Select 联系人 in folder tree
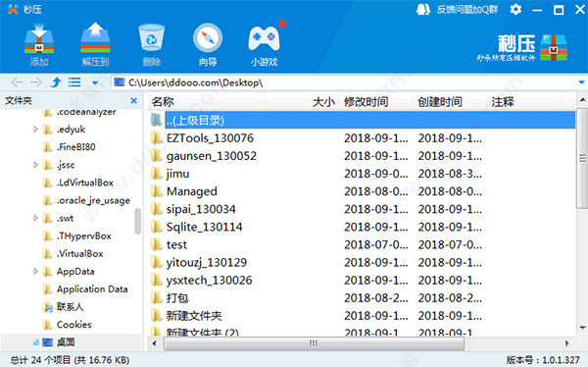The image size is (588, 367). [71, 307]
